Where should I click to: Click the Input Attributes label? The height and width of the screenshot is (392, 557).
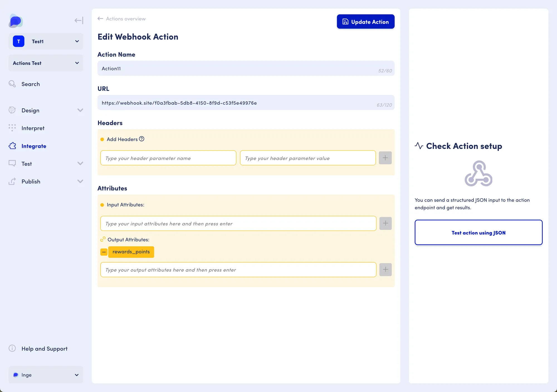[126, 205]
